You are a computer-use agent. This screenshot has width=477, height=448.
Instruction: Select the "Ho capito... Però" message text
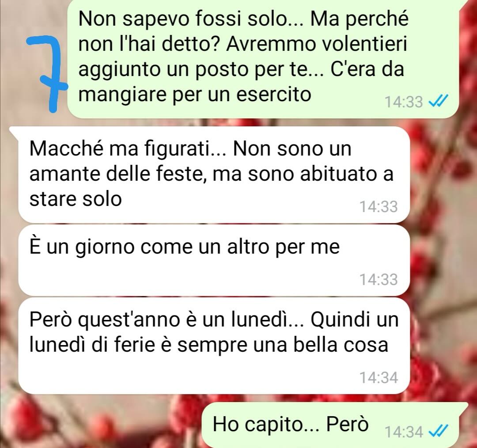coord(291,423)
